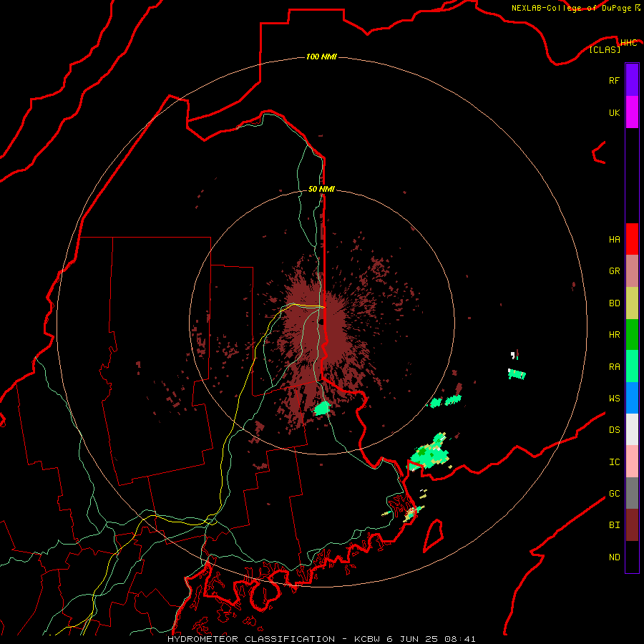
Task: Click the UK magenta legend swatch
Action: (x=632, y=112)
